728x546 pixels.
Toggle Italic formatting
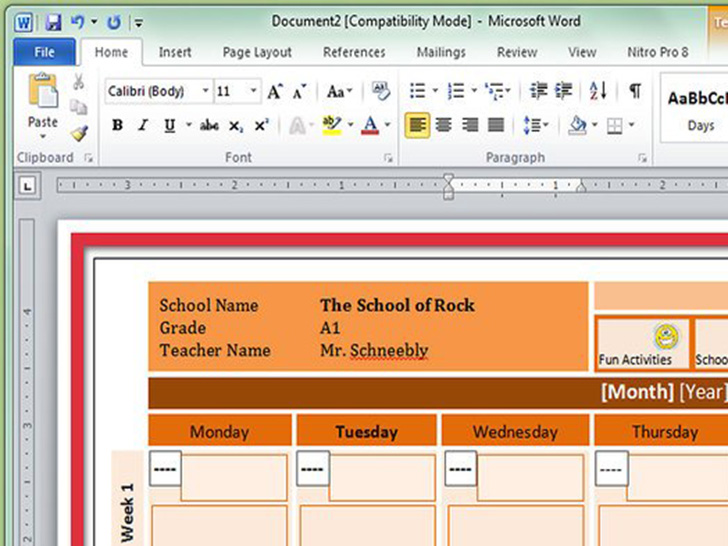pyautogui.click(x=143, y=125)
